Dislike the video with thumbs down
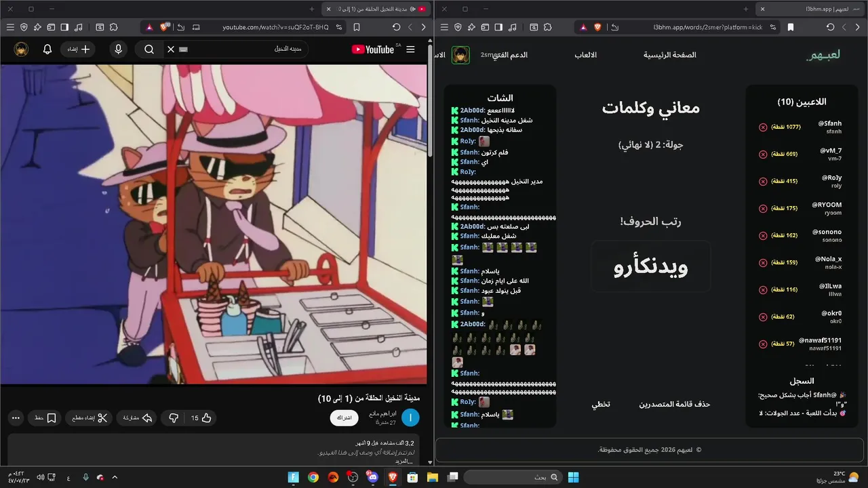The width and height of the screenshot is (868, 488). click(x=173, y=418)
